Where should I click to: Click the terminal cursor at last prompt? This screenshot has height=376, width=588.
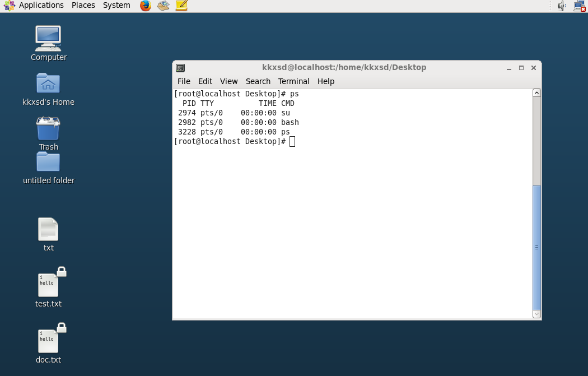292,141
